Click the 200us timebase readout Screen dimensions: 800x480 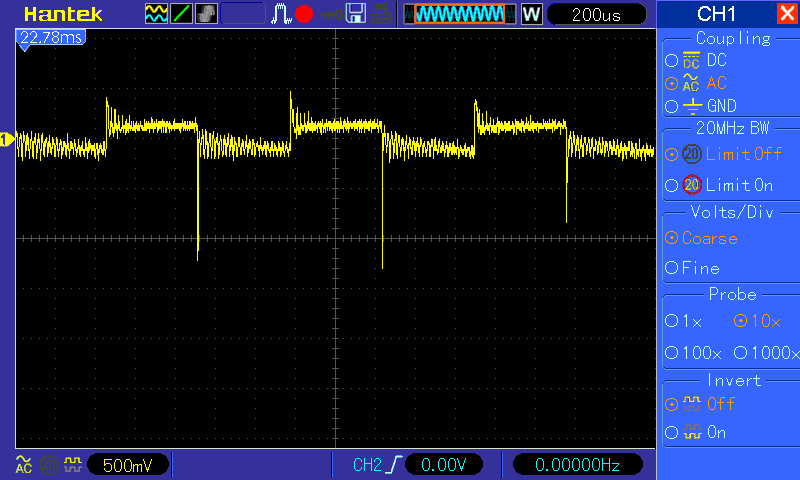[x=596, y=14]
